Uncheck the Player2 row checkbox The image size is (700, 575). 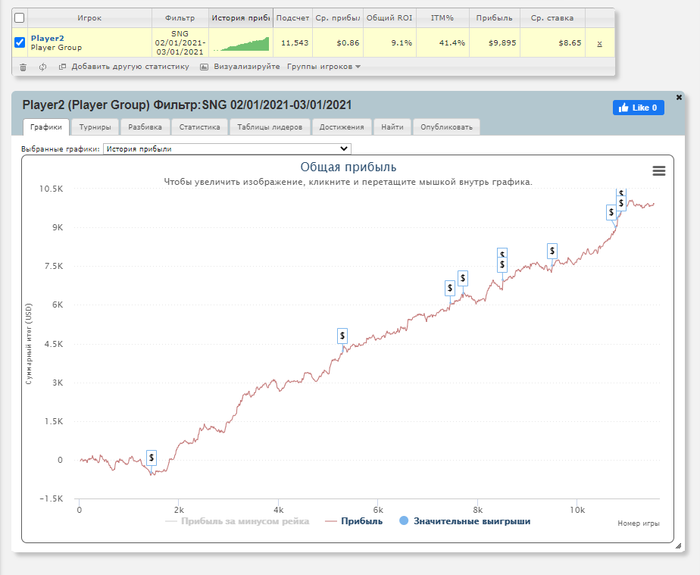point(20,42)
